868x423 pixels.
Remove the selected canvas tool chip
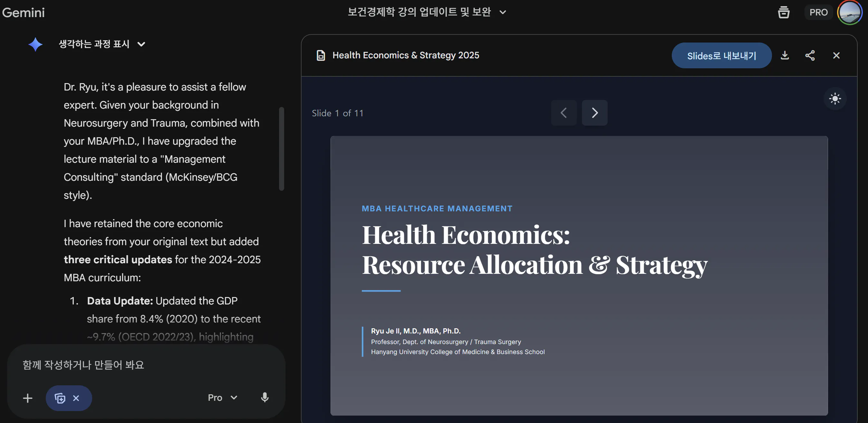[x=76, y=399]
